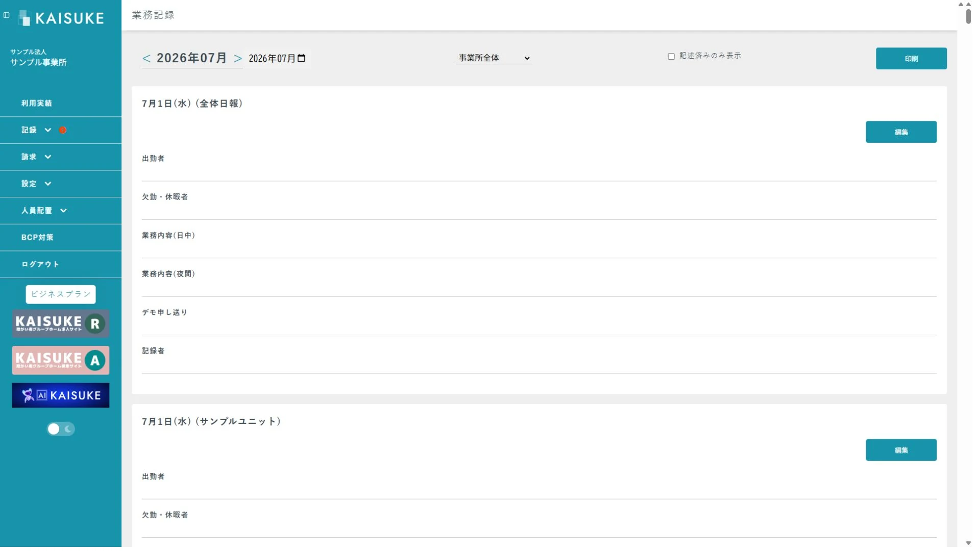The height and width of the screenshot is (551, 980).
Task: Click 記録者 label
Action: click(x=153, y=351)
